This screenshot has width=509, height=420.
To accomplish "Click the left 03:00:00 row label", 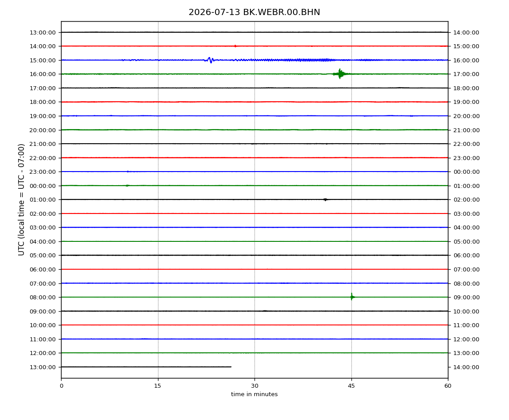I will tap(42, 228).
